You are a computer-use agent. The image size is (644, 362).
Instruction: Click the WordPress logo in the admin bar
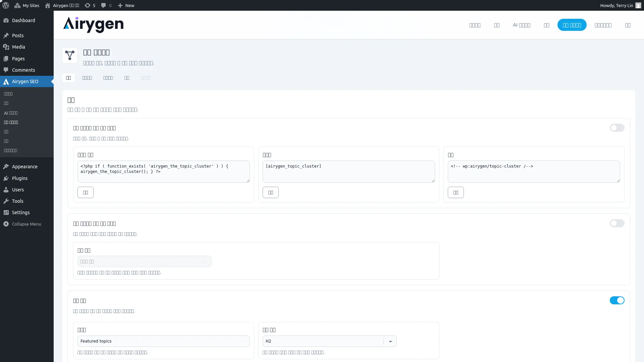(x=5, y=5)
